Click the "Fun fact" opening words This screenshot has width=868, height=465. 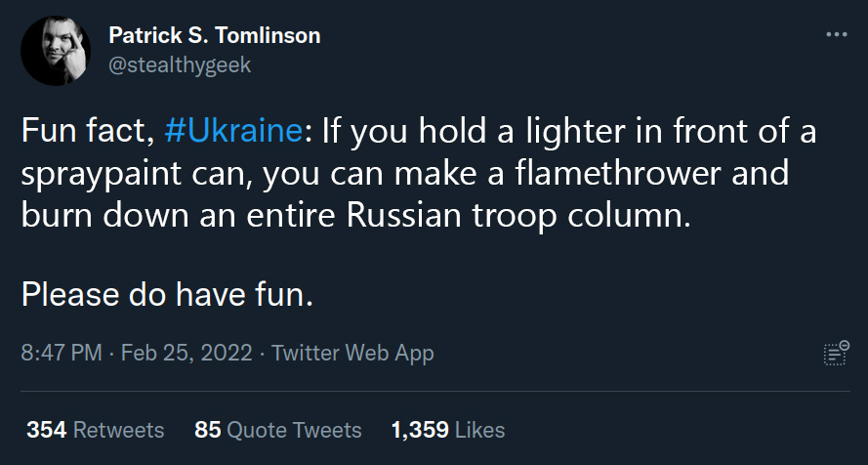(x=79, y=133)
